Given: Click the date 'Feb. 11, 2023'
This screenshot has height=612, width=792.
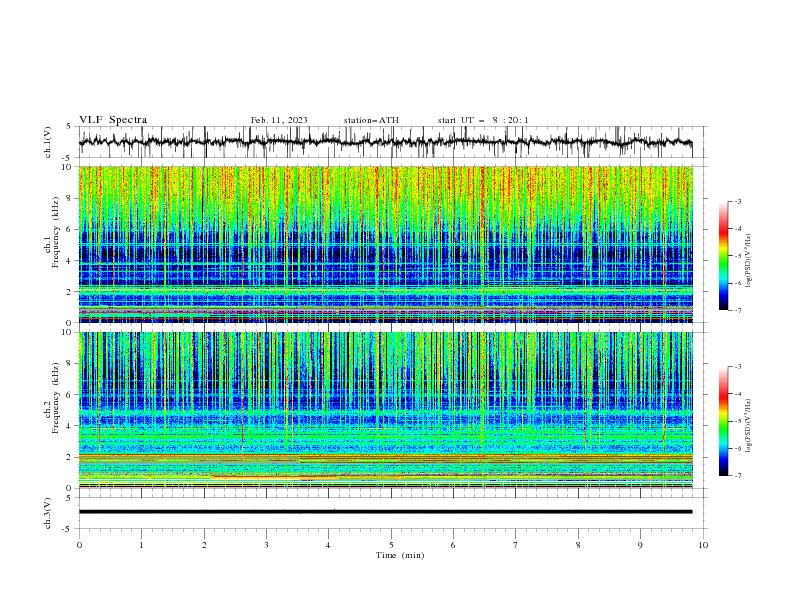Looking at the screenshot, I should 279,120.
